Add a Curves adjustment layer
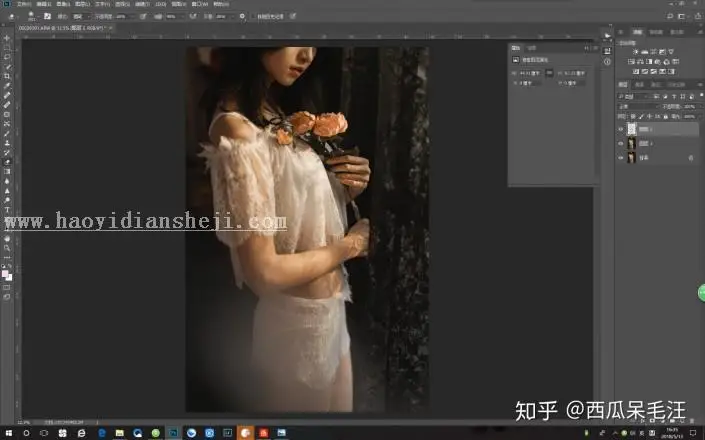This screenshot has height=440, width=705. pos(653,52)
